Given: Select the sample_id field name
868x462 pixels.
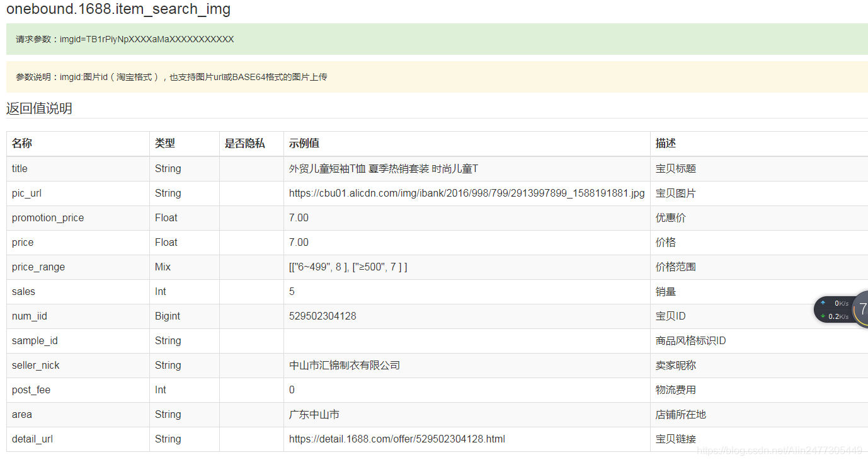Looking at the screenshot, I should coord(35,340).
